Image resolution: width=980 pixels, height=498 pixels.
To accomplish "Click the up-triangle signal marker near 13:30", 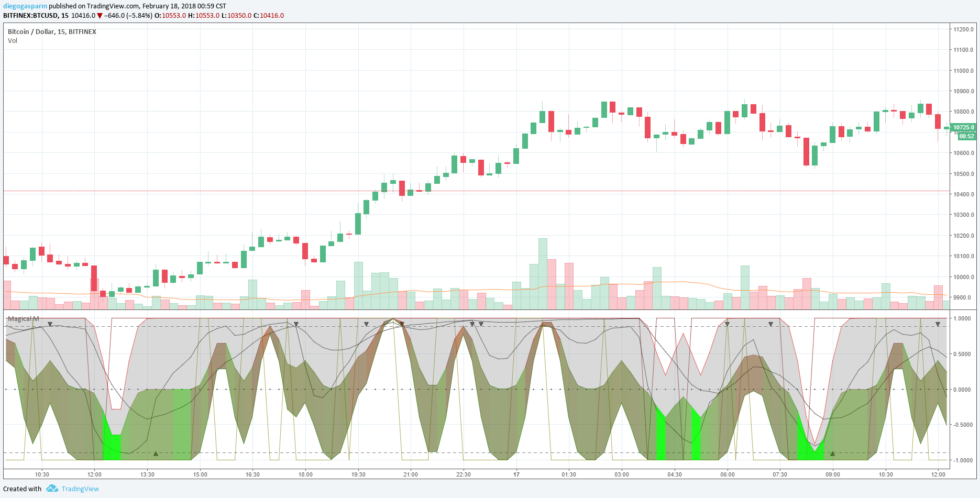I will [x=156, y=453].
